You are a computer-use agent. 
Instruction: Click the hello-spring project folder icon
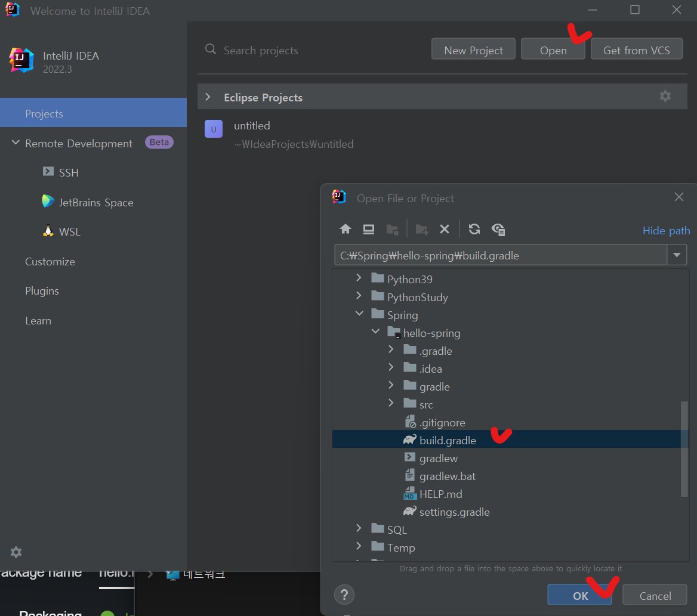tap(394, 332)
